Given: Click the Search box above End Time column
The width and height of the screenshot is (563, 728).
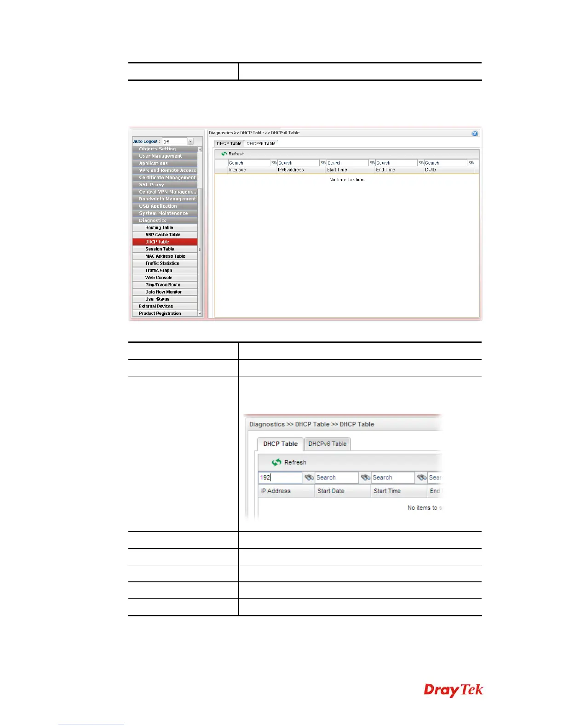Looking at the screenshot, I should pos(396,163).
